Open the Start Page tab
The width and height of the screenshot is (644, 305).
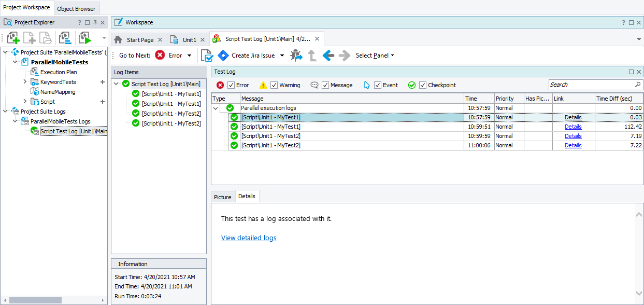coord(139,39)
